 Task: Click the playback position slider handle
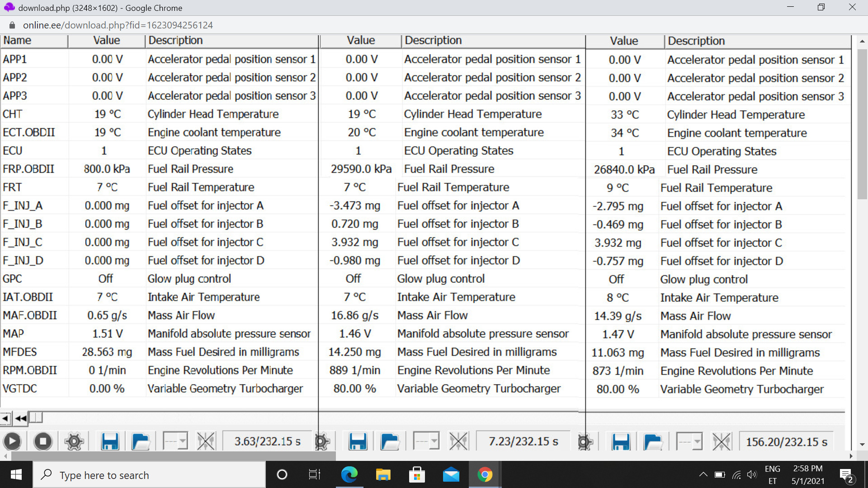(36, 418)
